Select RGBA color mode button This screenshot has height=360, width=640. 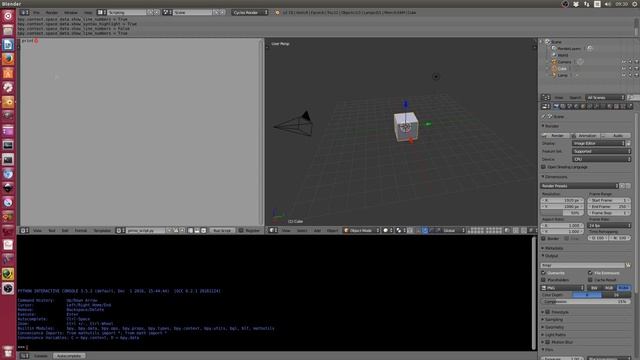624,288
